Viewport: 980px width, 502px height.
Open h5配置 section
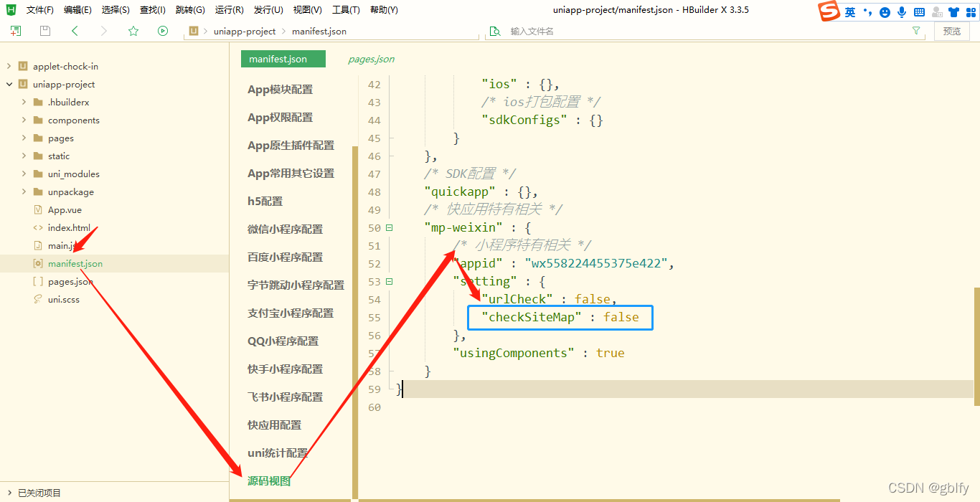point(265,201)
